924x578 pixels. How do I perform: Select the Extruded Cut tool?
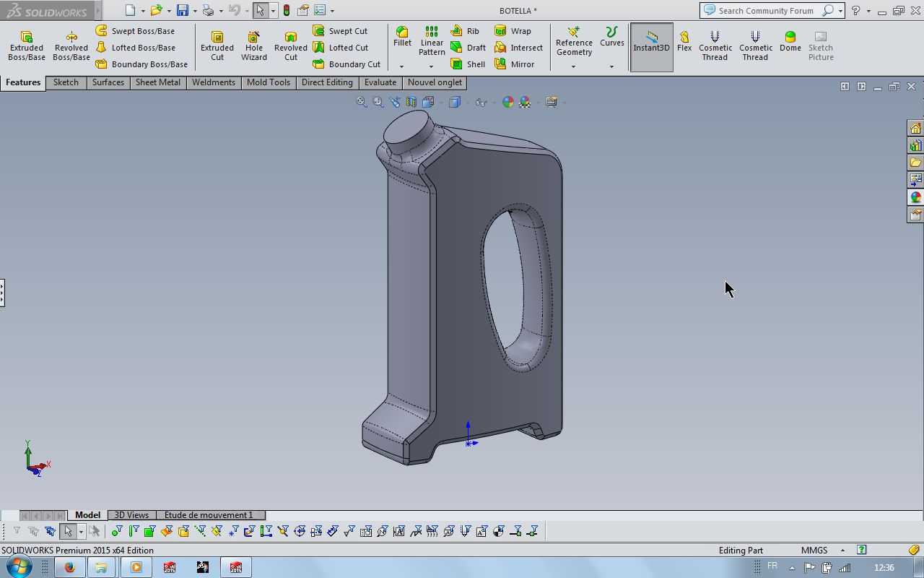tap(217, 46)
